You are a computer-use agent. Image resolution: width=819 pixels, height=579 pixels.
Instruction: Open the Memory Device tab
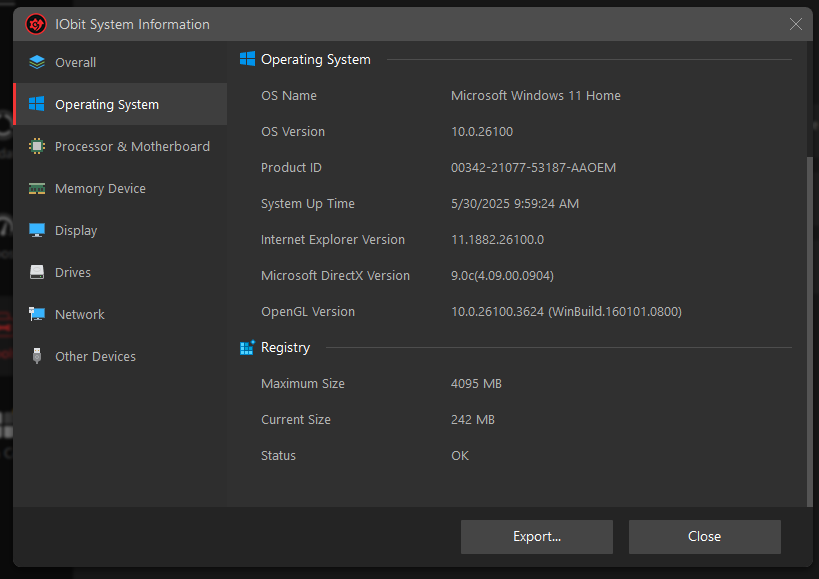pos(120,188)
